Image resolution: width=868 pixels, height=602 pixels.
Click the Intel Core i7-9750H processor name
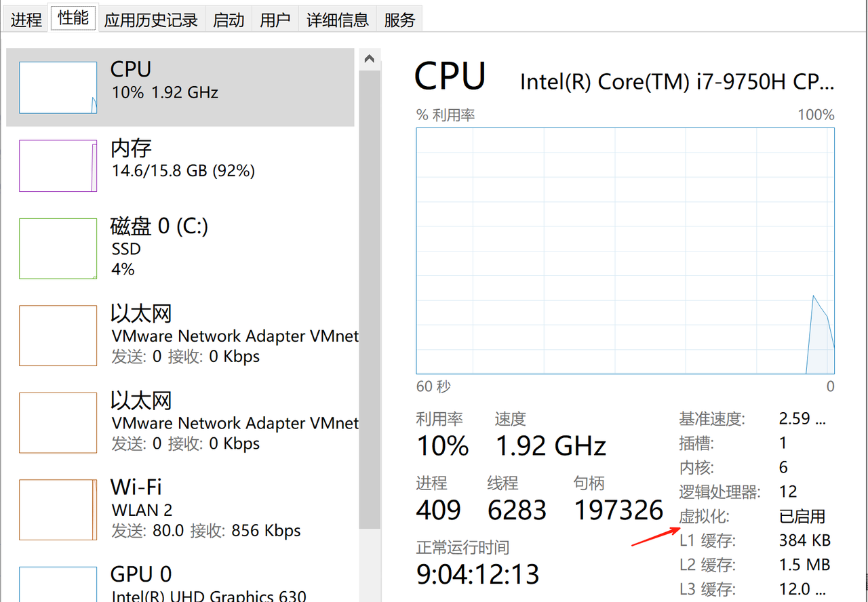pyautogui.click(x=676, y=82)
